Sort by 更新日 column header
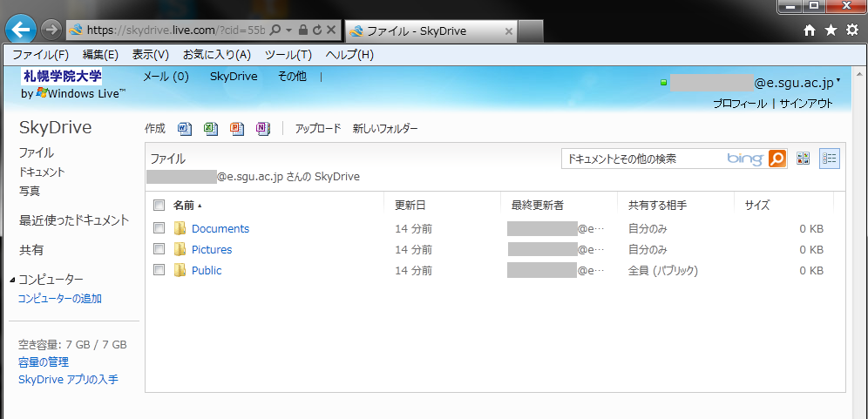 [410, 206]
